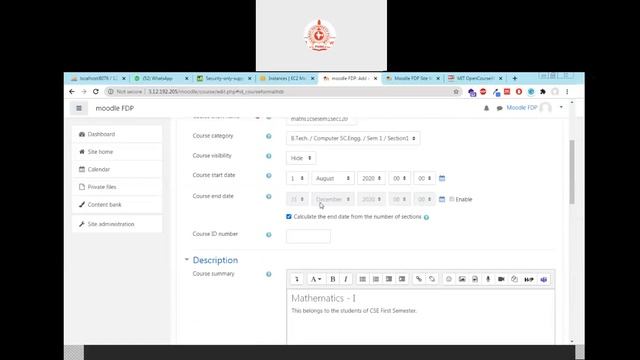Click the Moodle FDP user name link
This screenshot has height=360, width=640.
(522, 108)
